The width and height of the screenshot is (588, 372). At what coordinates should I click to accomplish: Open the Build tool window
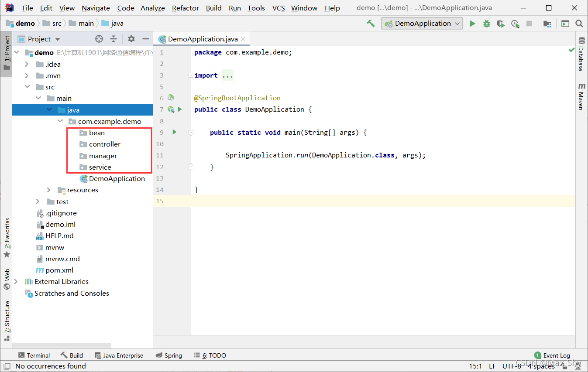tap(72, 355)
